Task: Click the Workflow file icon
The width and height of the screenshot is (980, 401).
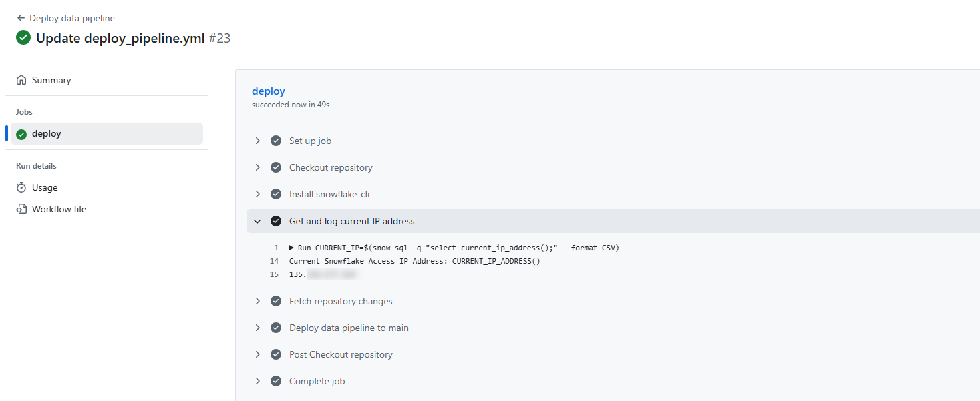Action: pyautogui.click(x=21, y=209)
